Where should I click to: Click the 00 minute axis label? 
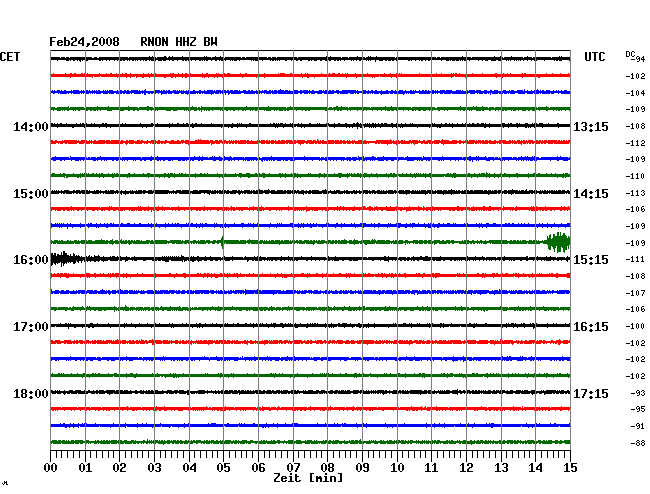tap(51, 468)
